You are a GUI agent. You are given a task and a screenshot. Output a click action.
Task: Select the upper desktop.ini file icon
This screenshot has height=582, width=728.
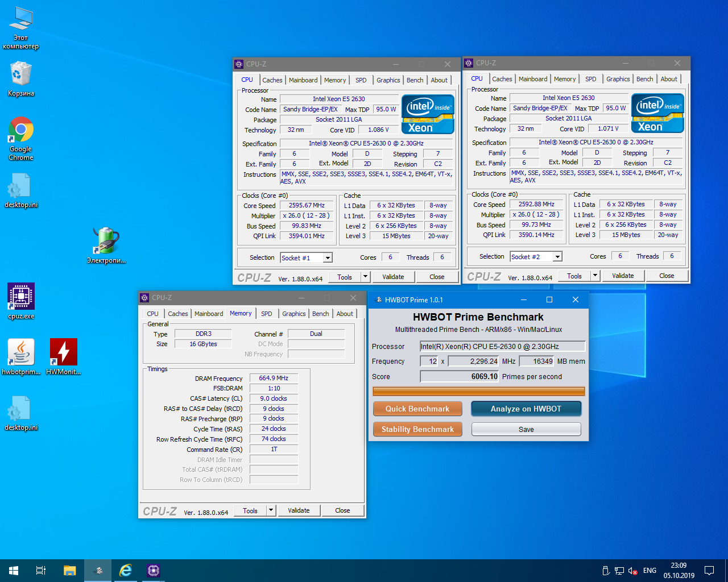[21, 190]
